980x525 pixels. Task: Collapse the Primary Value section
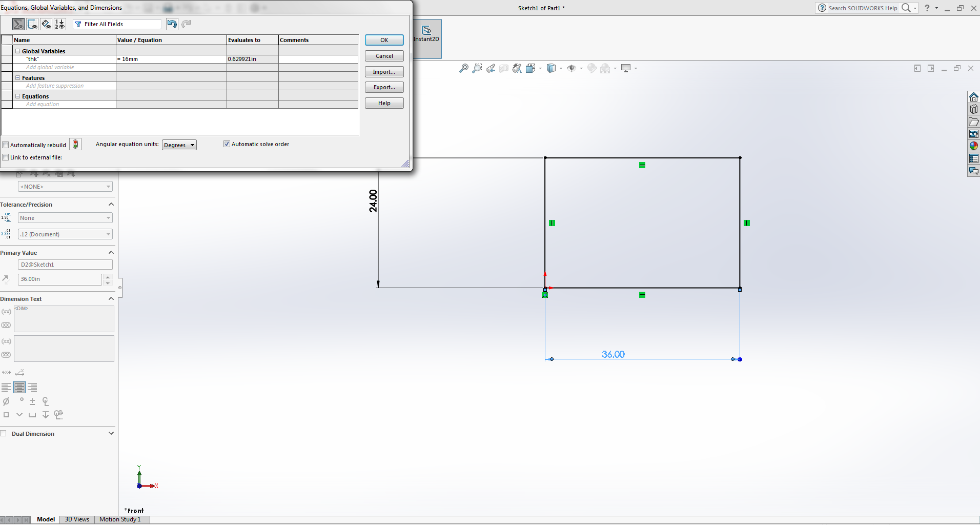111,252
